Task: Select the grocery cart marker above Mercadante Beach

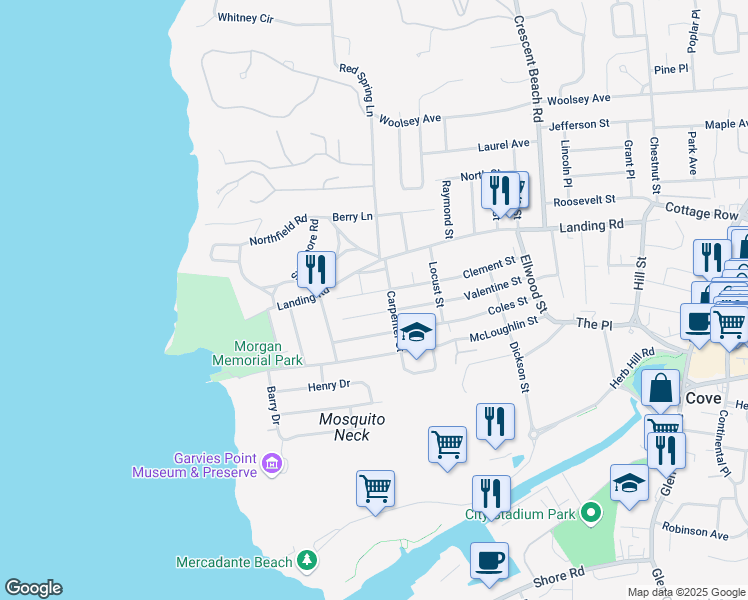Action: [375, 490]
